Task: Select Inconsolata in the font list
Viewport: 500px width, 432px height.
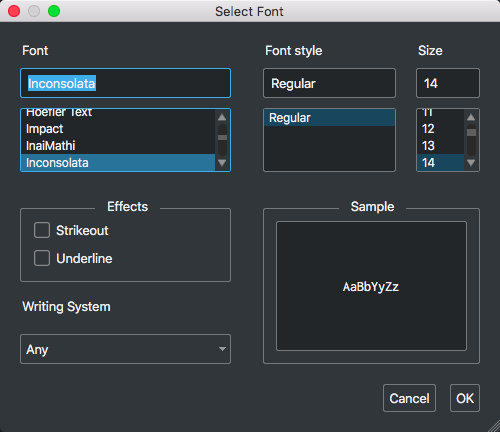Action: point(118,163)
